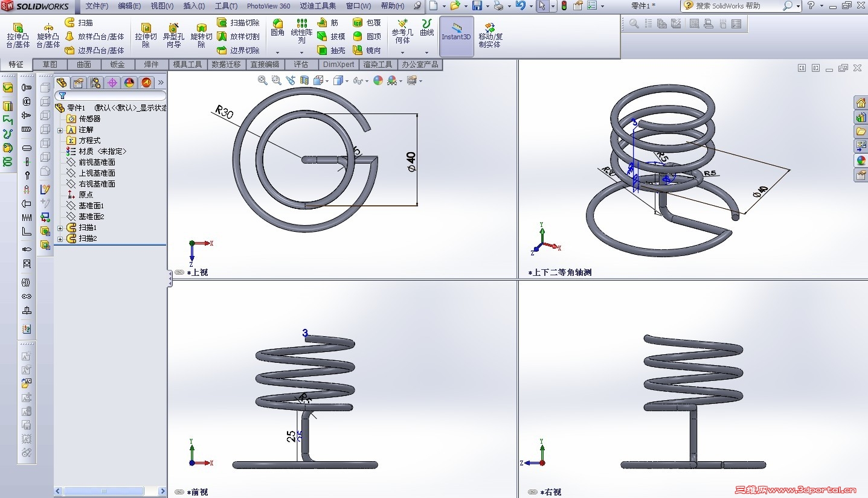Switch to the 渲染工具 render tools tab

378,65
